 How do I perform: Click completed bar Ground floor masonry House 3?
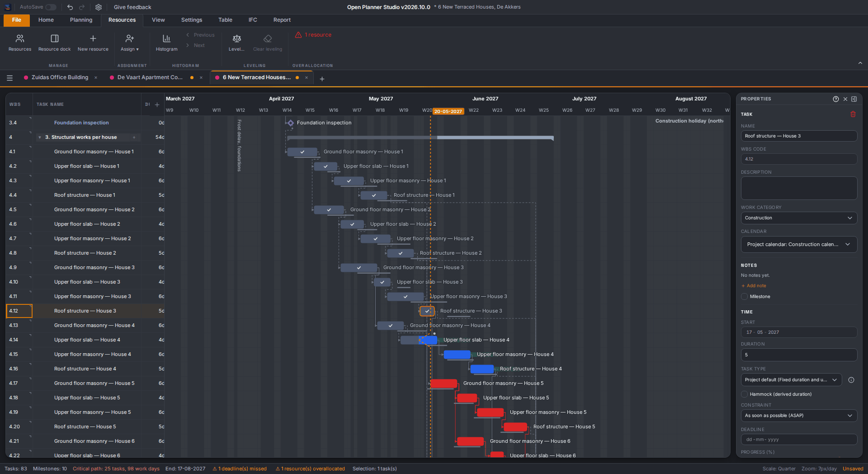[x=359, y=268]
